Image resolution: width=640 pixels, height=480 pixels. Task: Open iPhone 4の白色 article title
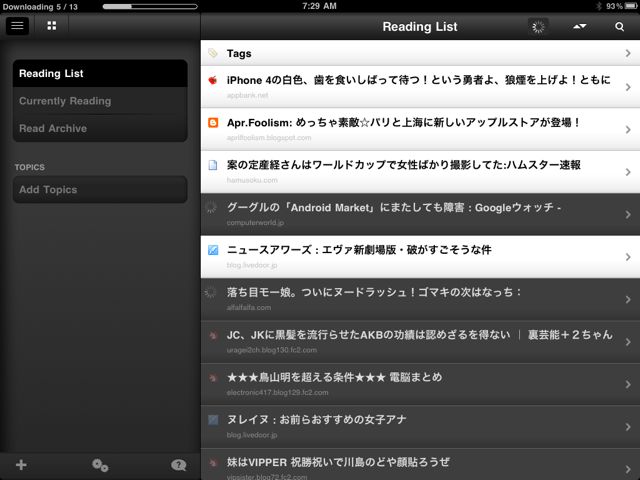click(418, 80)
